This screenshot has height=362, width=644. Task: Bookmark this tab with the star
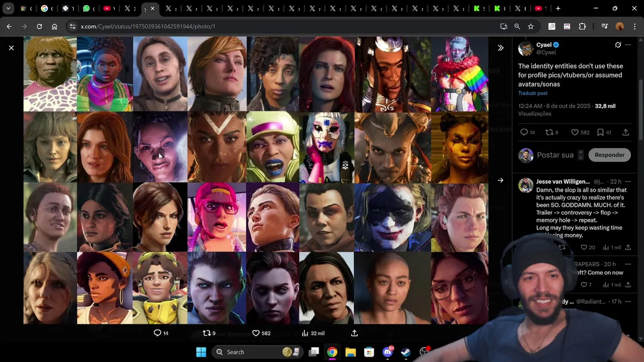coord(531,26)
